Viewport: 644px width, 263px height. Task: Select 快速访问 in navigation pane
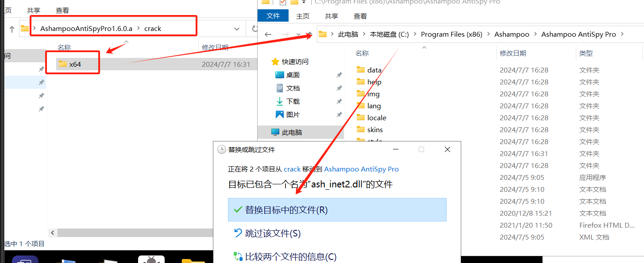click(x=295, y=61)
